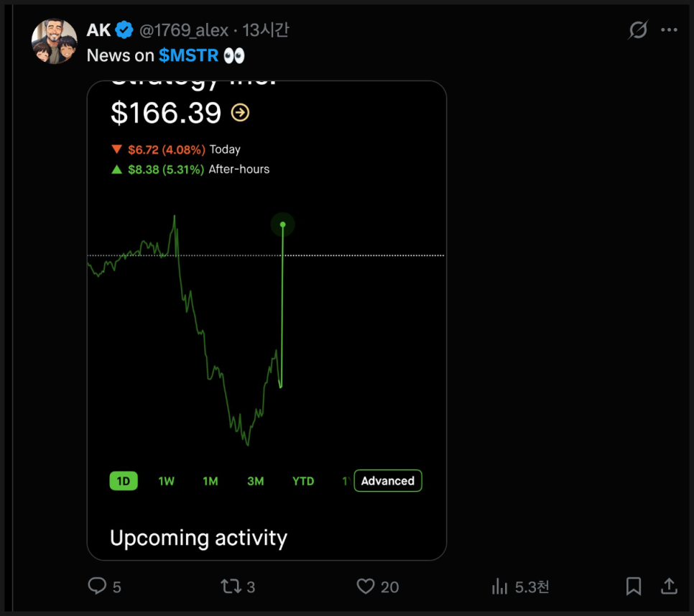Open the three-dot more options menu

669,30
